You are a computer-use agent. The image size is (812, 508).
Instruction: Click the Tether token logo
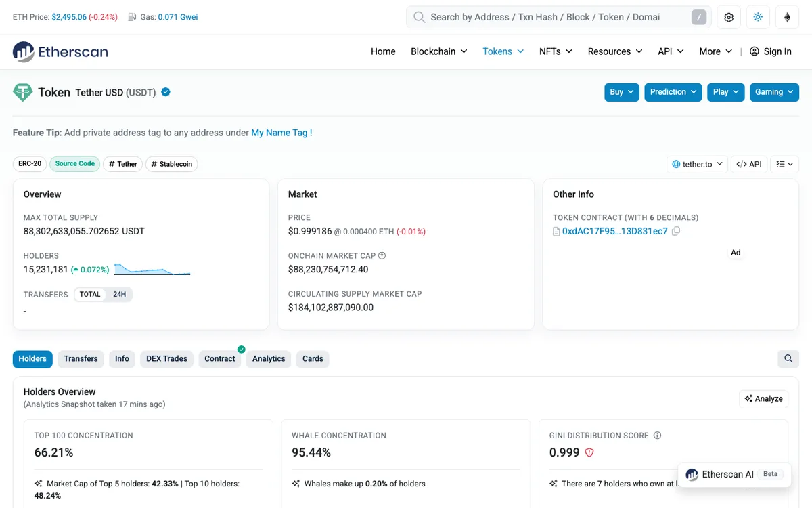coord(23,92)
